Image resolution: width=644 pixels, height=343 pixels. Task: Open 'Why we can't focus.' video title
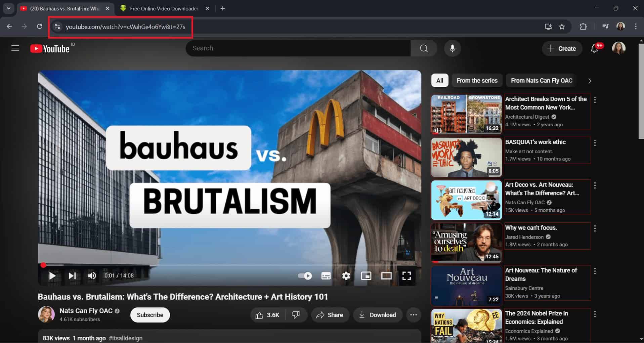tap(531, 228)
